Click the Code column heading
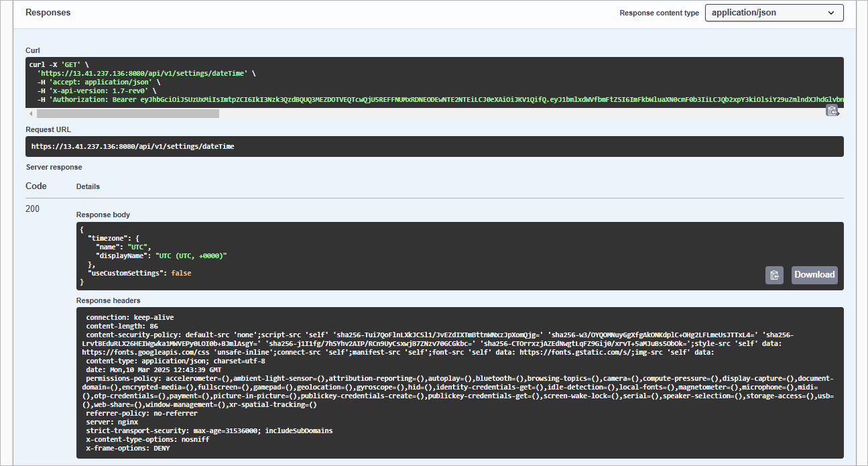The image size is (868, 466). [x=36, y=186]
